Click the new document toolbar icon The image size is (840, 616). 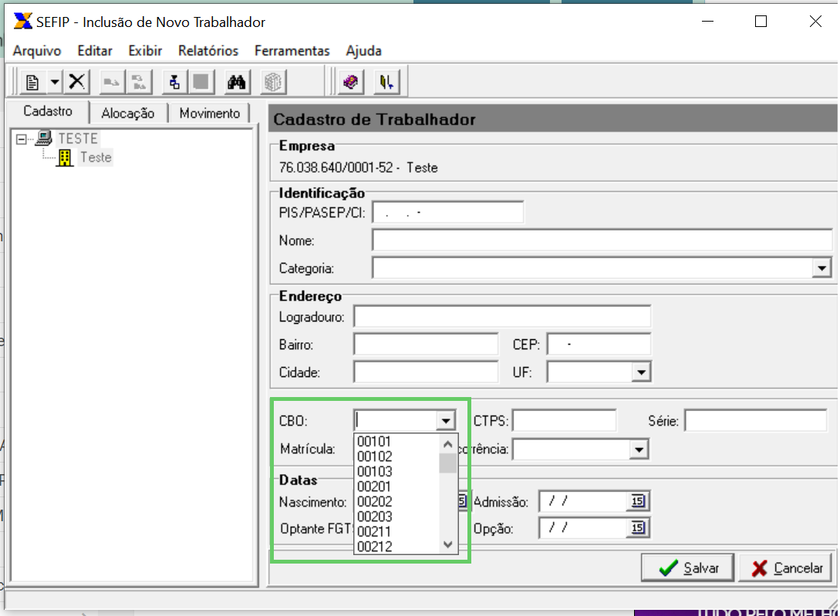[32, 82]
